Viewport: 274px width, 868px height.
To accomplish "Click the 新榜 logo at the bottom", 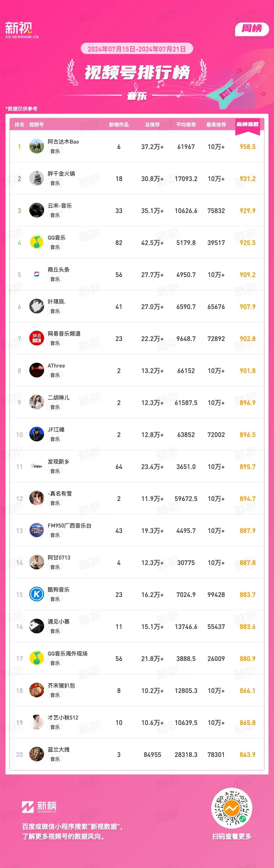I will coord(39,807).
